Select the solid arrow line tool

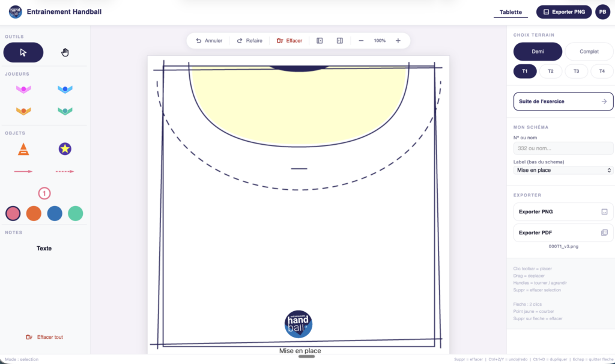23,171
